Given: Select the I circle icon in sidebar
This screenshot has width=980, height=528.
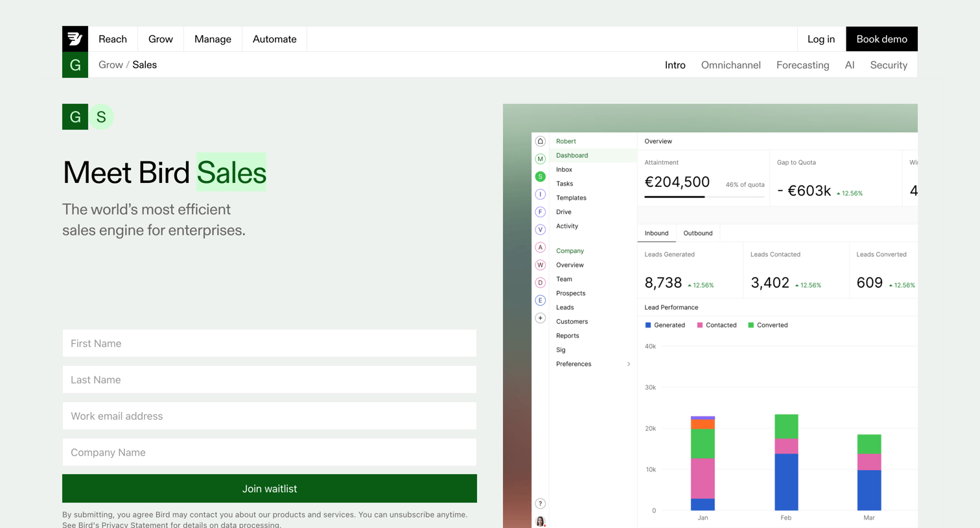Looking at the screenshot, I should pos(541,194).
